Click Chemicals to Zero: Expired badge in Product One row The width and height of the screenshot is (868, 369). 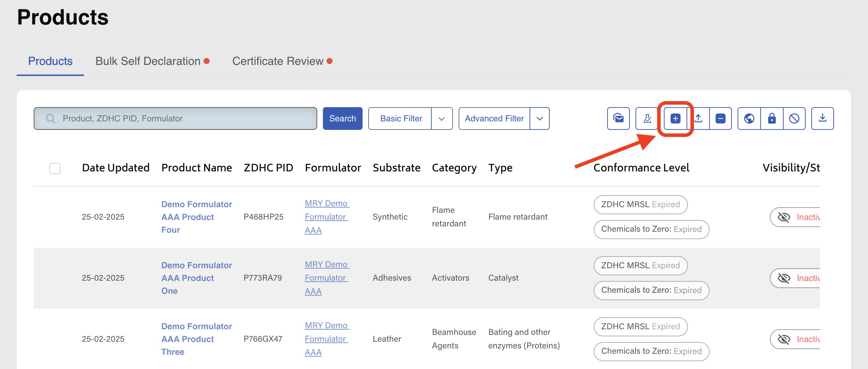(x=651, y=291)
